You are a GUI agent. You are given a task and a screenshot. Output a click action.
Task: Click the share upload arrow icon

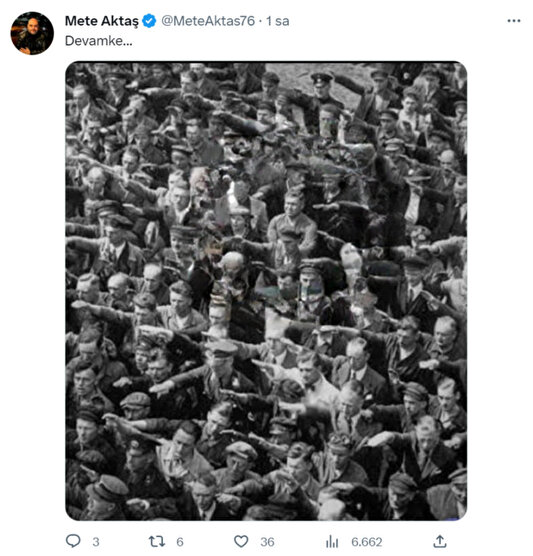coord(439,541)
